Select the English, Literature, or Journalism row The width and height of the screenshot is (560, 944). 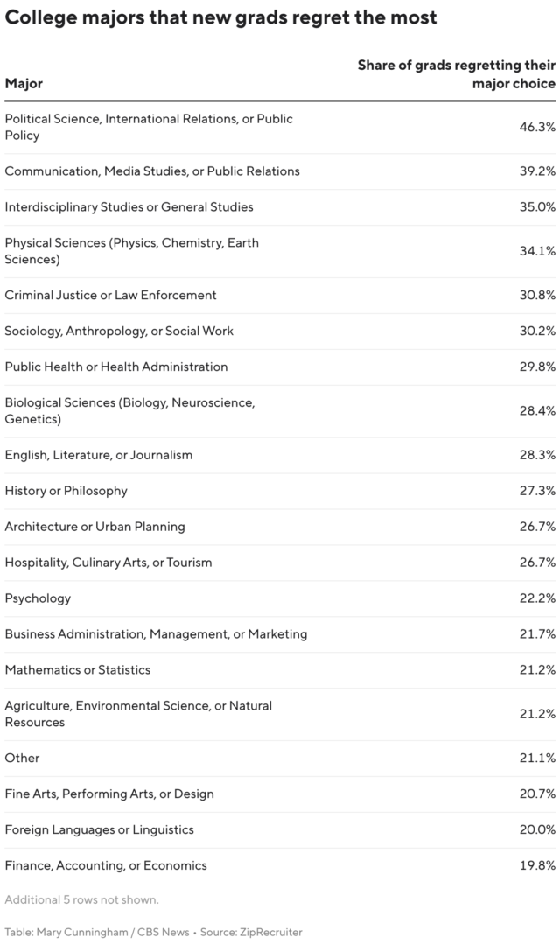tap(99, 455)
